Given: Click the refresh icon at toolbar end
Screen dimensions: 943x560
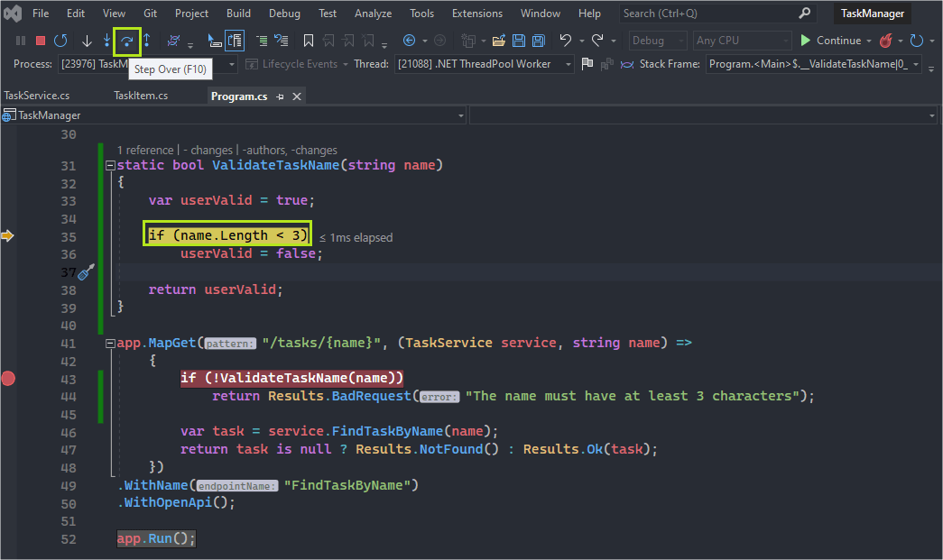Looking at the screenshot, I should [917, 41].
